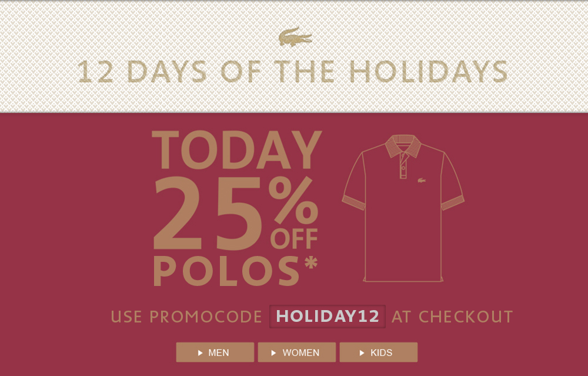The width and height of the screenshot is (588, 376).
Task: Click the gold crocodile logo at top
Action: point(295,38)
